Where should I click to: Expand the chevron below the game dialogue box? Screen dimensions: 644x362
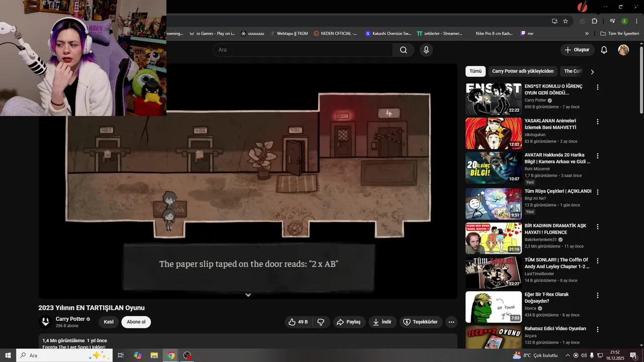248,295
